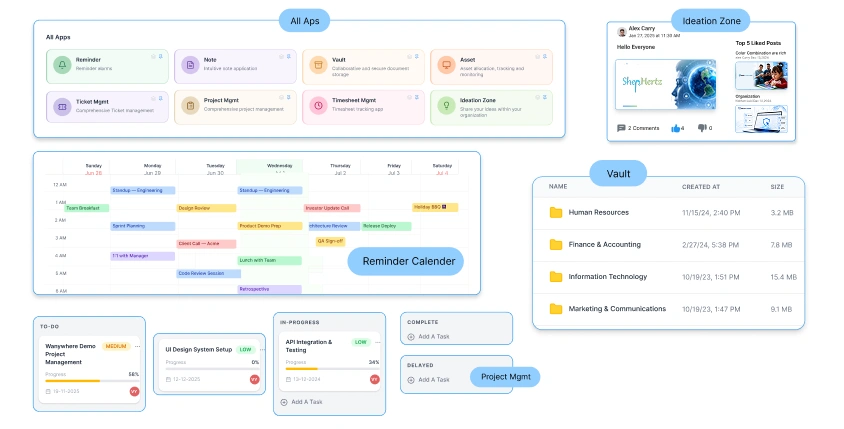The height and width of the screenshot is (429, 844).
Task: Click assignee avatar on API Integration card
Action: [x=375, y=379]
